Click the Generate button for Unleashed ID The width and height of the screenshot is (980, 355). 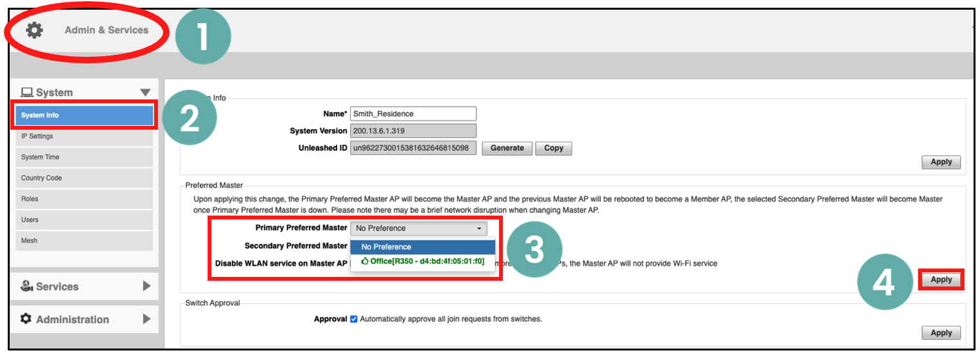(507, 148)
